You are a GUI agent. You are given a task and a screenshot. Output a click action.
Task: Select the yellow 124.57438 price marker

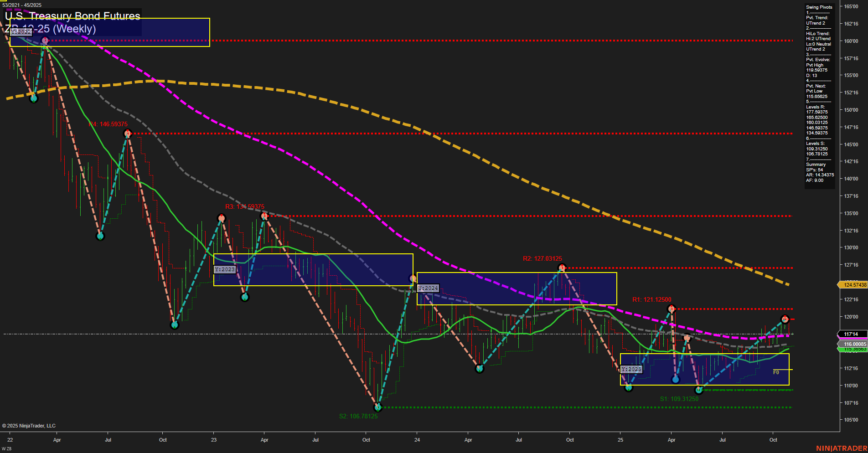tap(853, 284)
